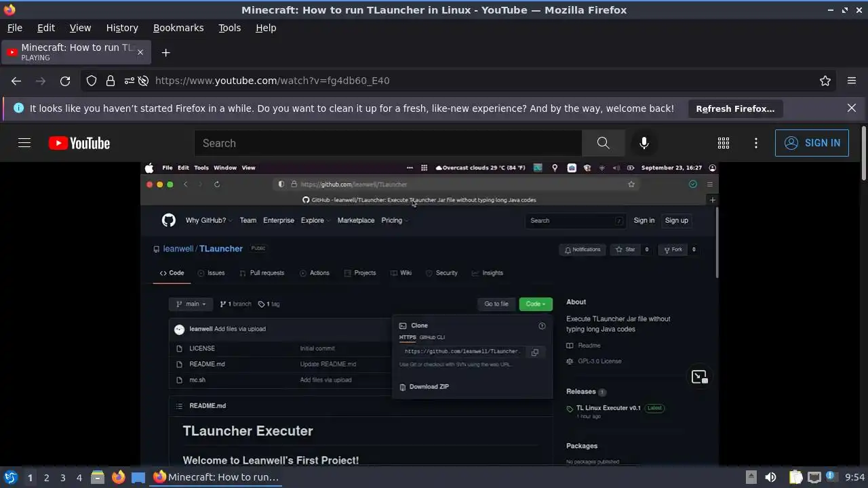This screenshot has height=488, width=868.
Task: Open the site permissions icon in address bar
Action: (129, 81)
